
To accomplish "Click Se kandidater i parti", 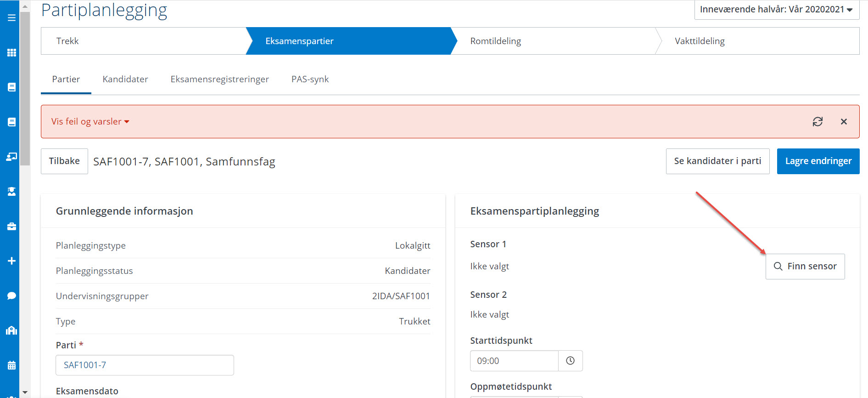I will (717, 161).
